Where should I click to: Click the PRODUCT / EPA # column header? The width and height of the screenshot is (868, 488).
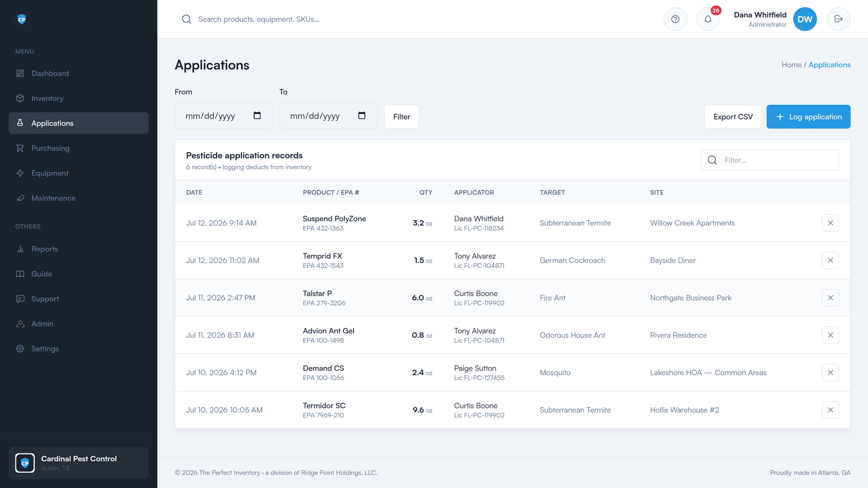coord(331,192)
